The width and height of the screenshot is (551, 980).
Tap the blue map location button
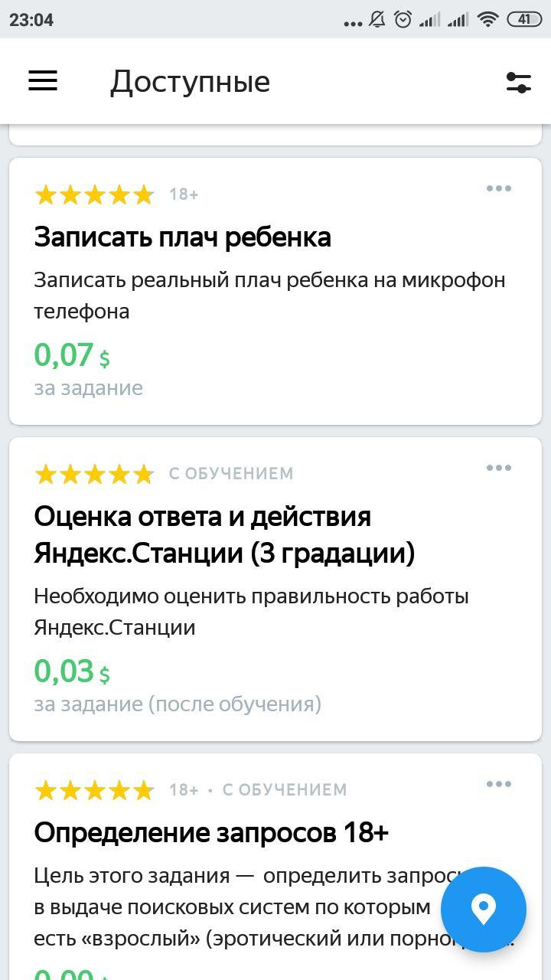pyautogui.click(x=483, y=910)
